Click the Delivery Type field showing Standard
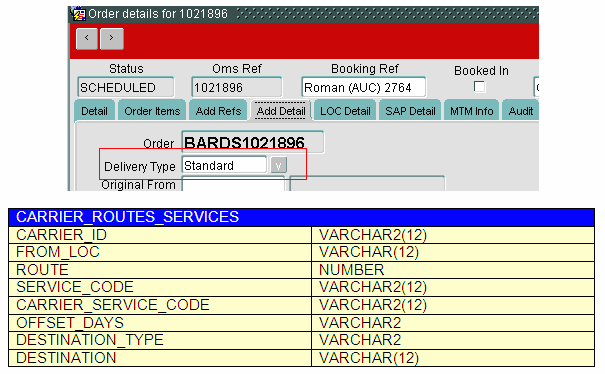Screen dimensions: 605x374 [224, 166]
